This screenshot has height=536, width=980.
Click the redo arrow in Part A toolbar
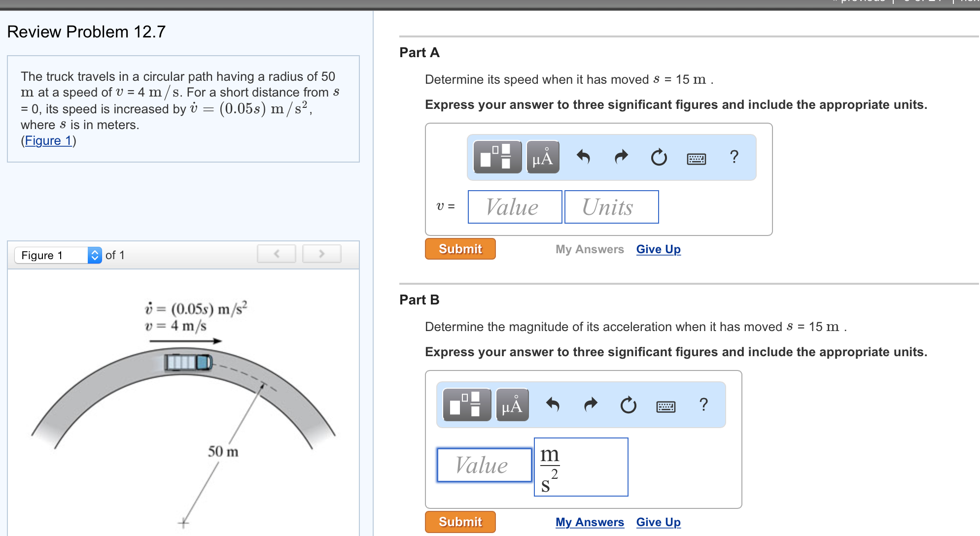click(620, 157)
